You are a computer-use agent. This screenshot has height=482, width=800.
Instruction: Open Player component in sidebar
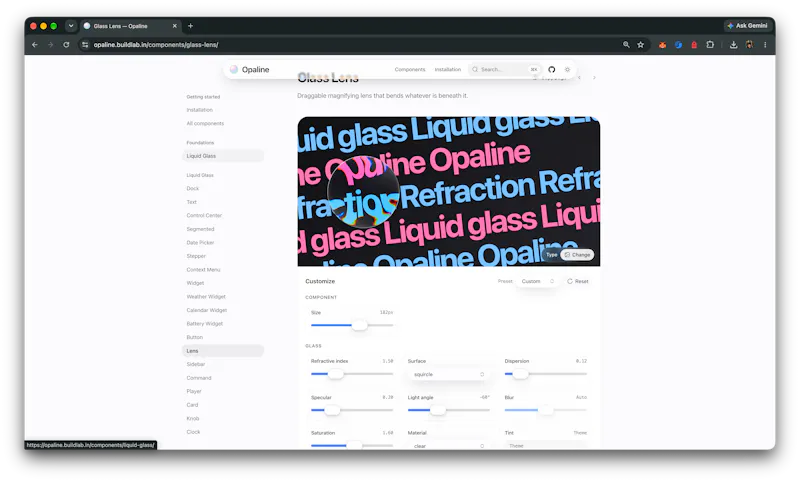click(x=194, y=391)
